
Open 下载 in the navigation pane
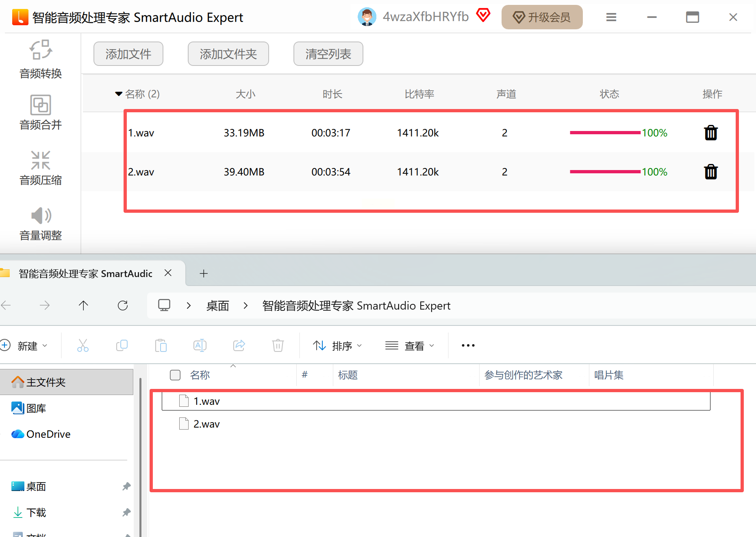[x=29, y=512]
